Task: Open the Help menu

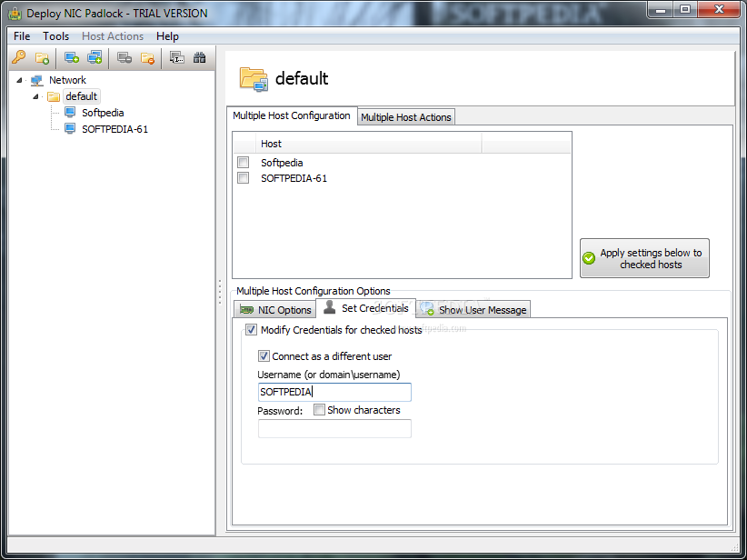Action: point(167,36)
